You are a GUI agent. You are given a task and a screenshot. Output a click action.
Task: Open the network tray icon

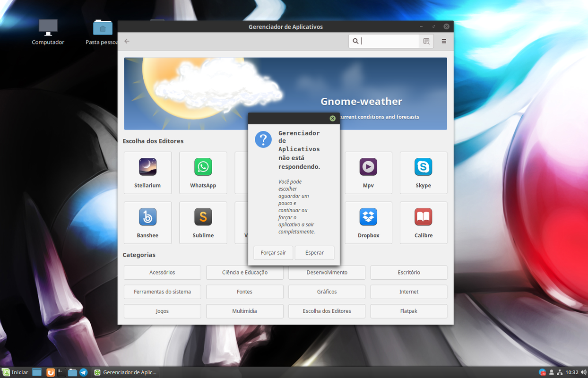tap(560, 372)
